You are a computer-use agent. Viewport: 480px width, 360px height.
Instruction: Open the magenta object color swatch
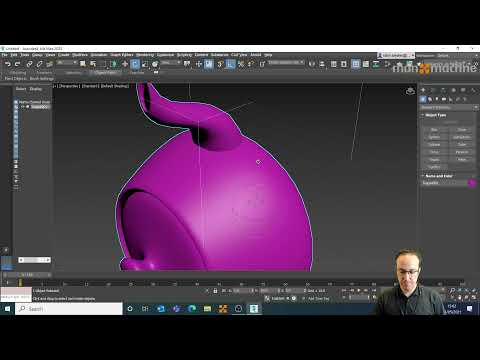click(x=472, y=183)
